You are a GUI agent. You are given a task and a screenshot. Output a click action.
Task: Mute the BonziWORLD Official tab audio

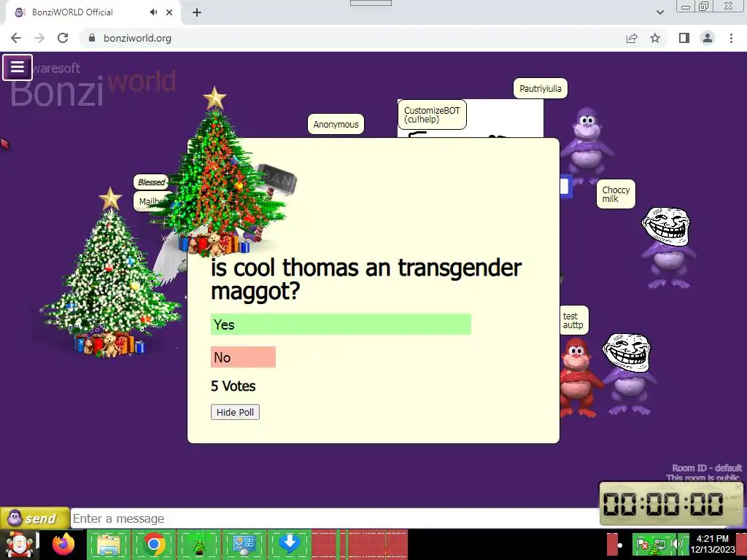pos(153,12)
